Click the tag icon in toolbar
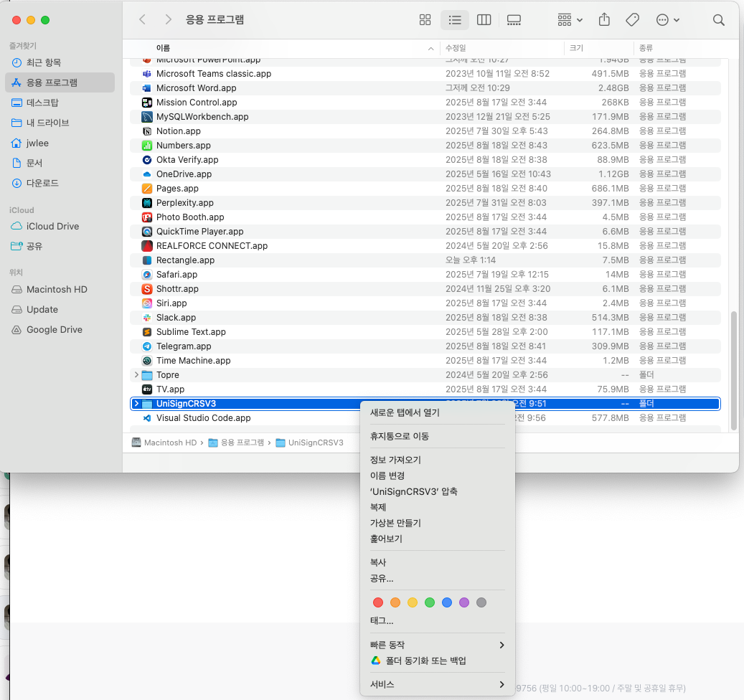The image size is (744, 700). [633, 20]
